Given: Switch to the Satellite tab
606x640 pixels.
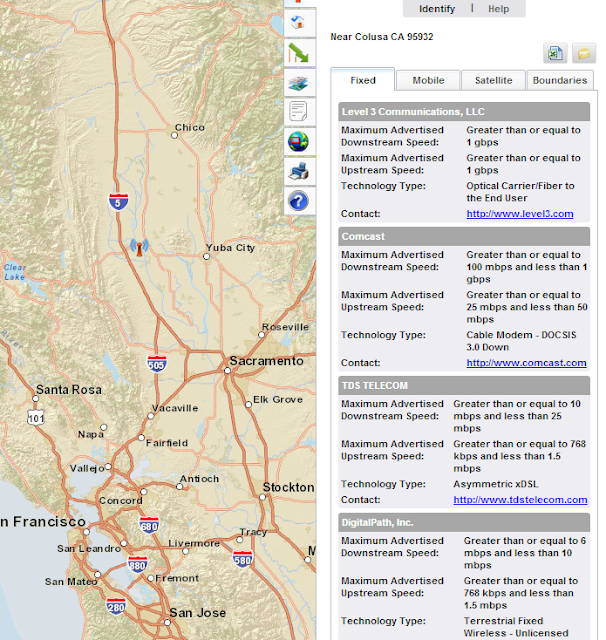Looking at the screenshot, I should click(493, 80).
